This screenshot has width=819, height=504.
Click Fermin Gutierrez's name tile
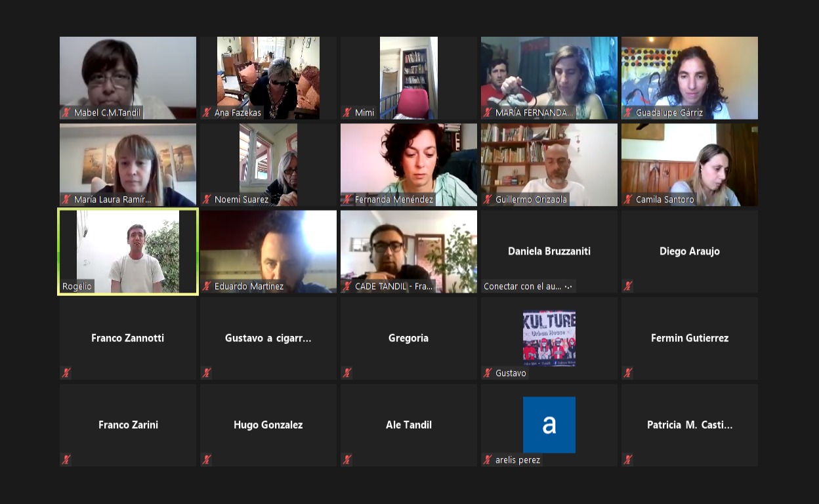(690, 338)
